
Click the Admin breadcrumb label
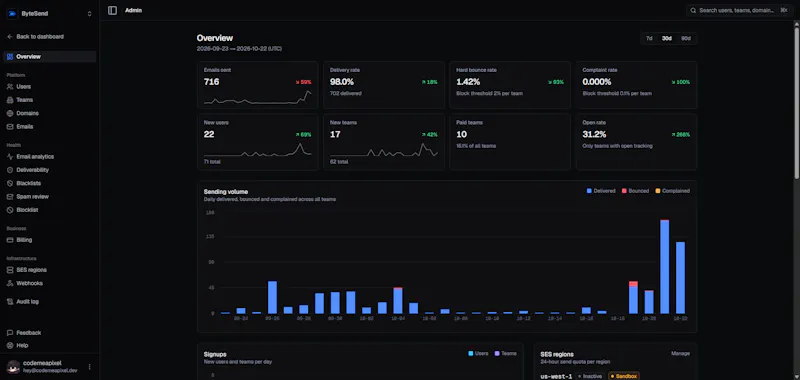[134, 10]
